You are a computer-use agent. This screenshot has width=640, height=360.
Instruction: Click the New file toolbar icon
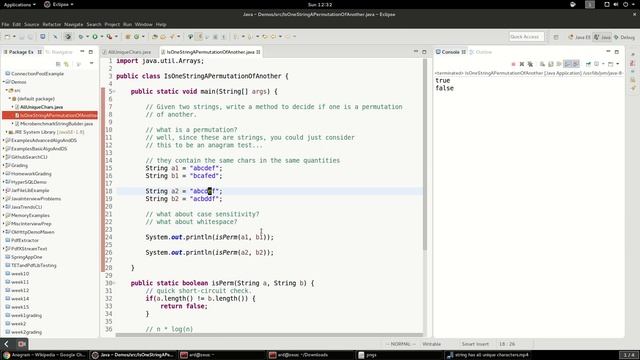click(x=7, y=37)
